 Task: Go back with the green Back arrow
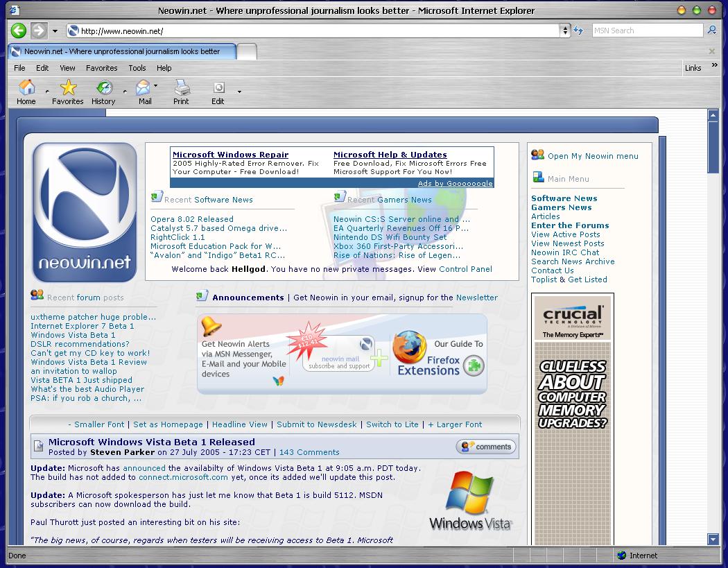coord(19,31)
